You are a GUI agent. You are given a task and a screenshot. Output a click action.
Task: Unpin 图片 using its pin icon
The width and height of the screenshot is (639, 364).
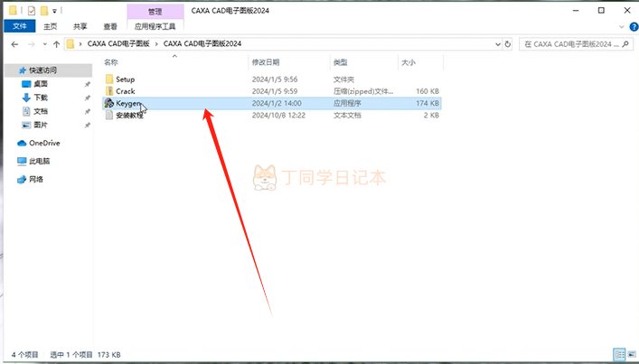click(87, 126)
